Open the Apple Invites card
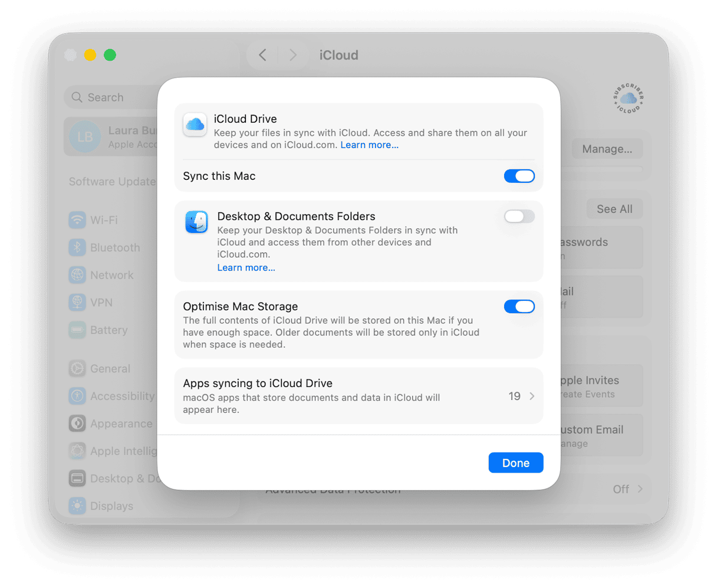717x588 pixels. (601, 386)
